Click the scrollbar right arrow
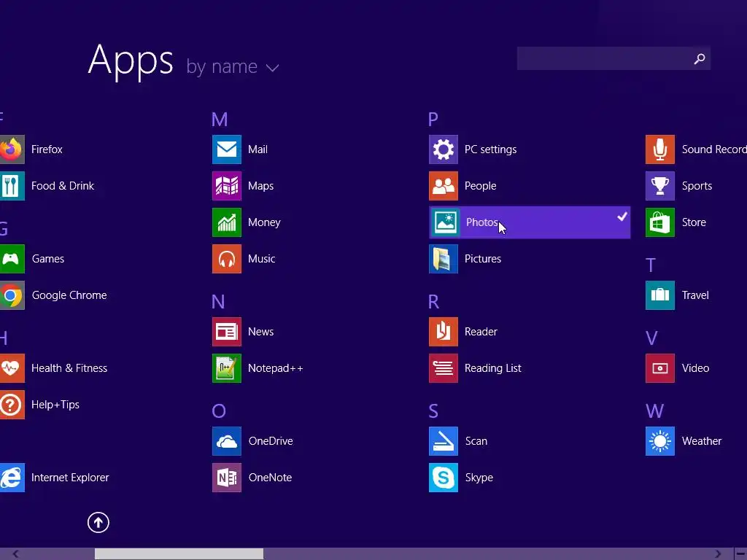The image size is (747, 560). (718, 554)
